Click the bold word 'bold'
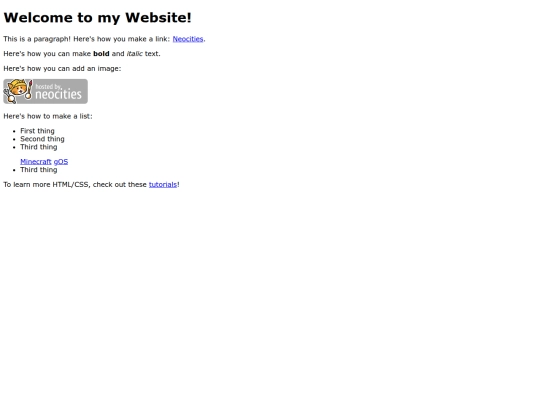This screenshot has height=405, width=540. pyautogui.click(x=101, y=54)
